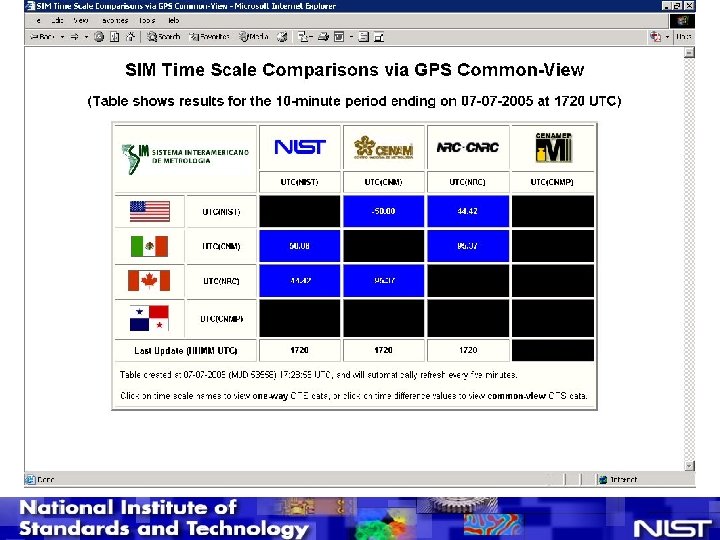The height and width of the screenshot is (540, 720).
Task: Open UTC(CNM) row label link
Action: [221, 246]
